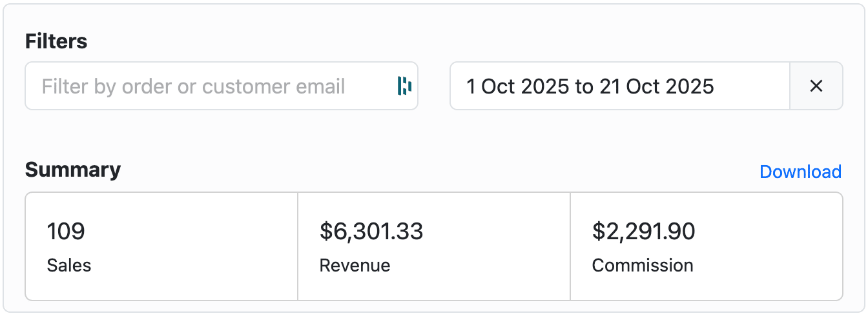
Task: Select the Commission summary card
Action: point(707,246)
